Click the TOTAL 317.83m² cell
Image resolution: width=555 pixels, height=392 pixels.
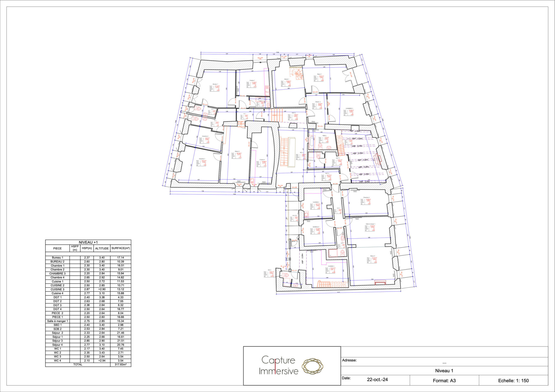121,365
